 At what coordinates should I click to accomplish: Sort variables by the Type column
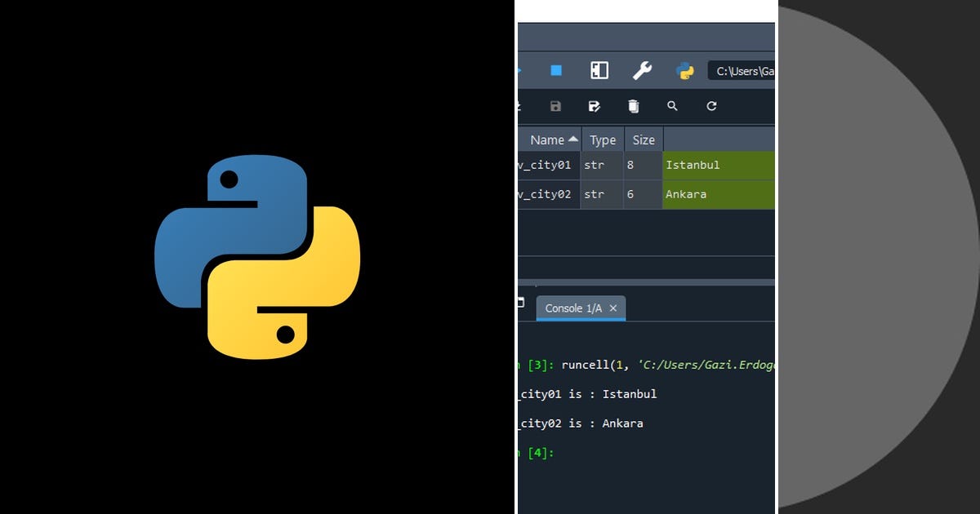(603, 140)
